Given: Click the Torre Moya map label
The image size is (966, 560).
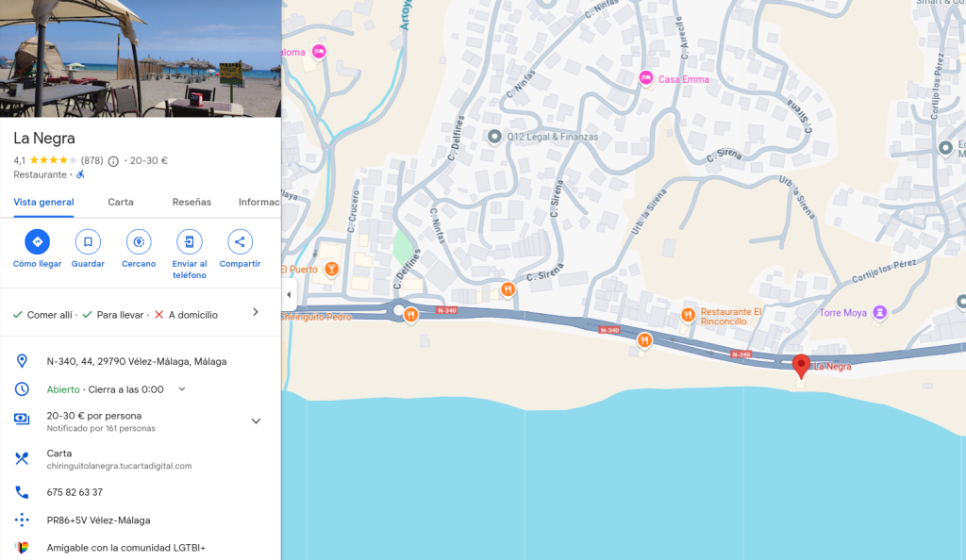Looking at the screenshot, I should (842, 313).
